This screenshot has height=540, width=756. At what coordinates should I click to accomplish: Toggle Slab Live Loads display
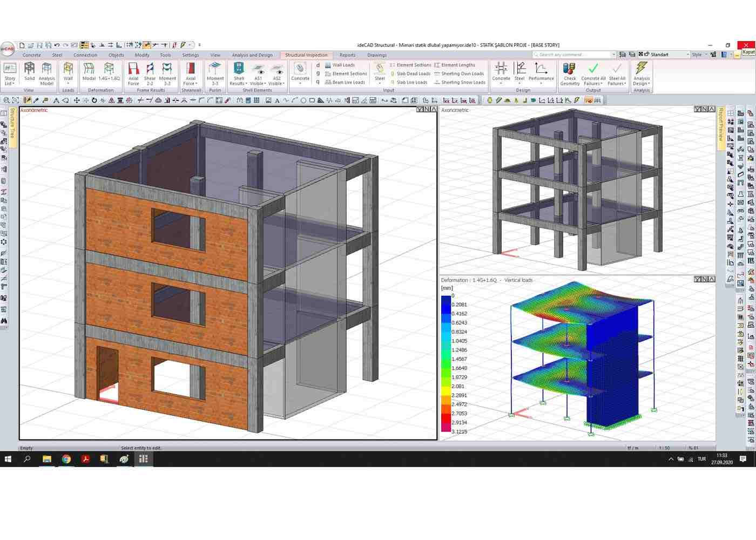click(408, 82)
